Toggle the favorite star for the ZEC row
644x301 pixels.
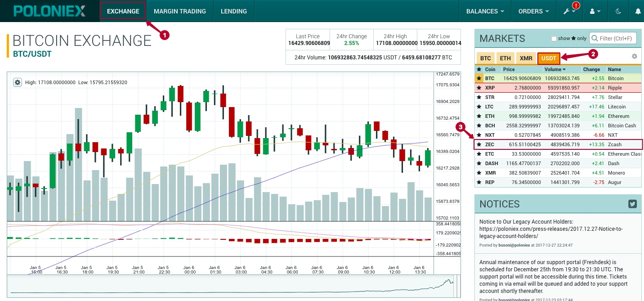pyautogui.click(x=479, y=144)
